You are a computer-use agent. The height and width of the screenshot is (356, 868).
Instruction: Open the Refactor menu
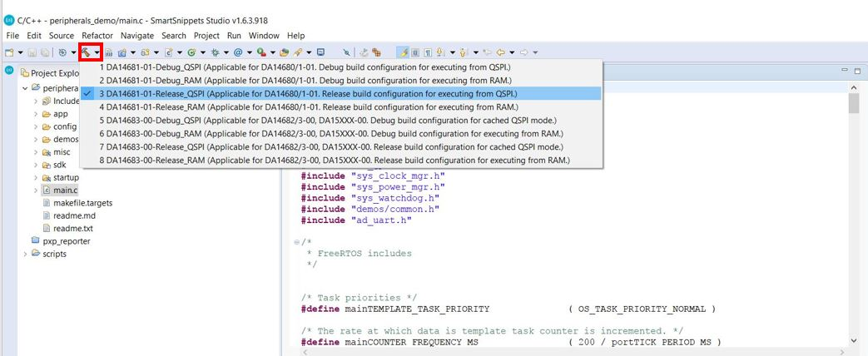[97, 36]
